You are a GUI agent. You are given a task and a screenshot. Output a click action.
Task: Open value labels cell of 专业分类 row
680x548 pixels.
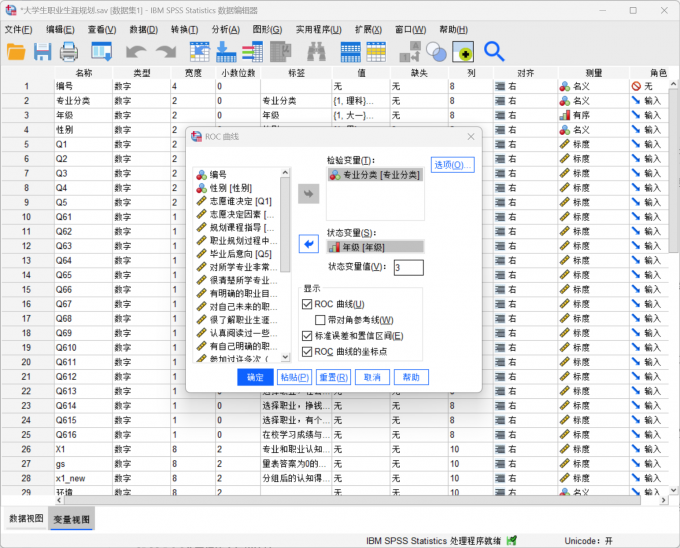pos(361,101)
